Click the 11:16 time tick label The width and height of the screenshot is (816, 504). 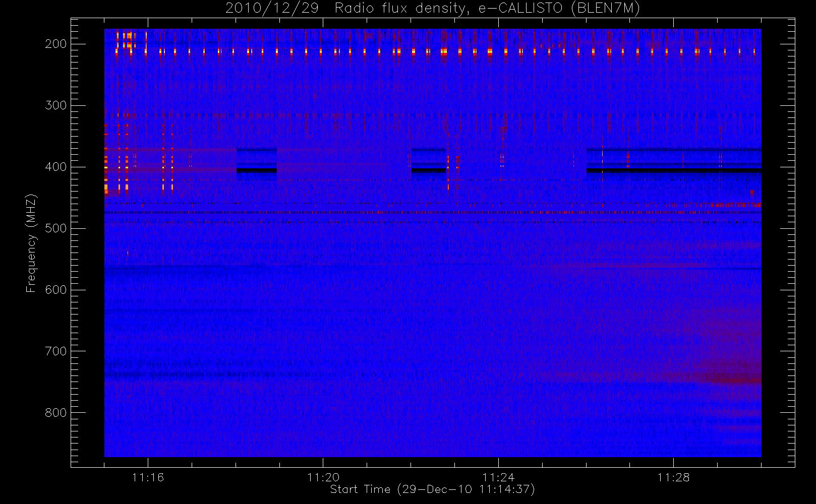coord(148,477)
